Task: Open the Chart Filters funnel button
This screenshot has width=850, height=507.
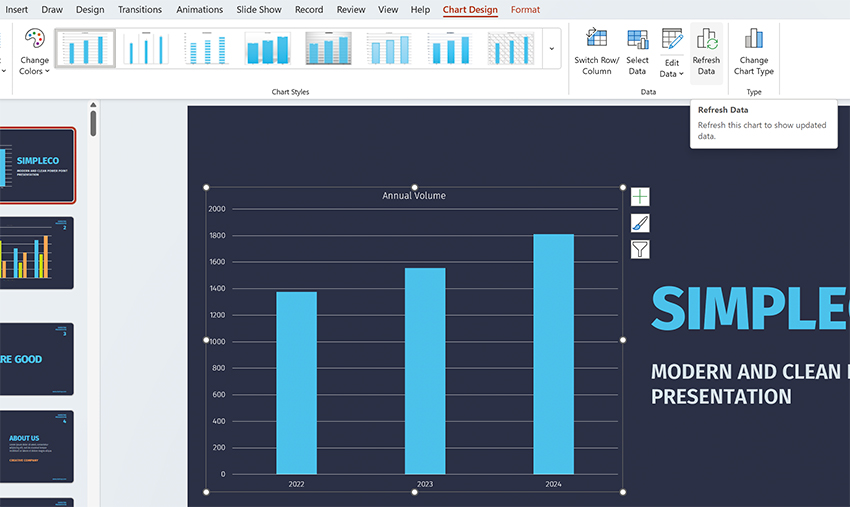Action: coord(640,249)
